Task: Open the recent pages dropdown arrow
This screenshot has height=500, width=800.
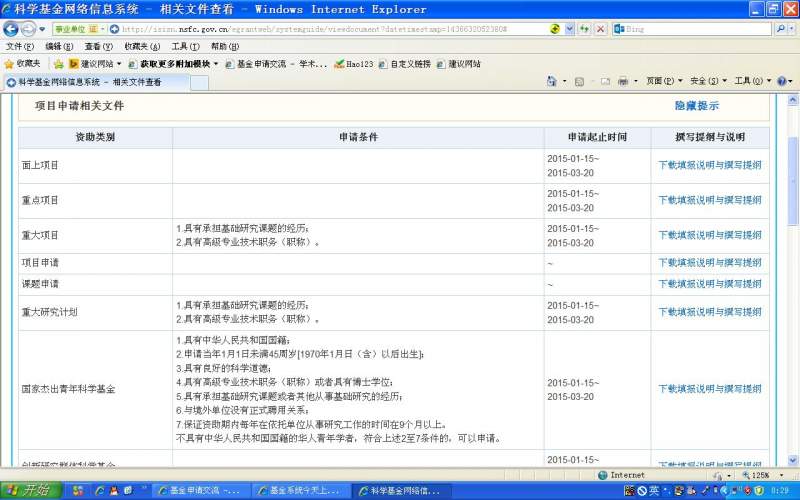Action: click(42, 29)
